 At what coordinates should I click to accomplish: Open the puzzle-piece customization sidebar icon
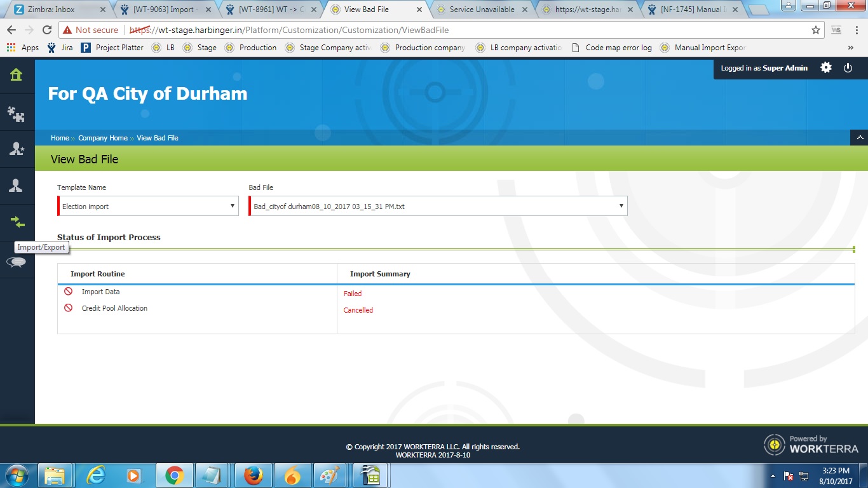(x=16, y=114)
